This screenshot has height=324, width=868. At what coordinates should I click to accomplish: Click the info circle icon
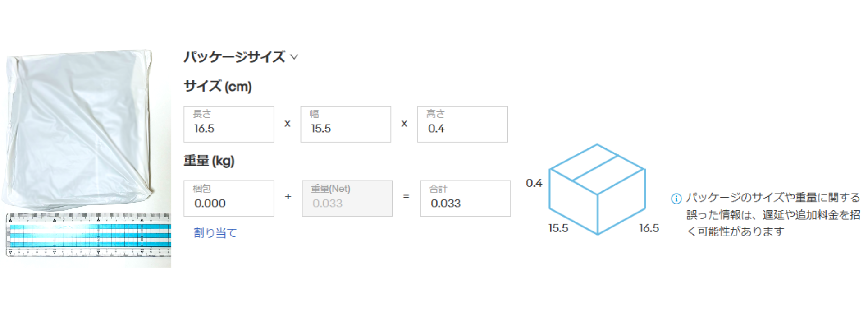click(676, 199)
